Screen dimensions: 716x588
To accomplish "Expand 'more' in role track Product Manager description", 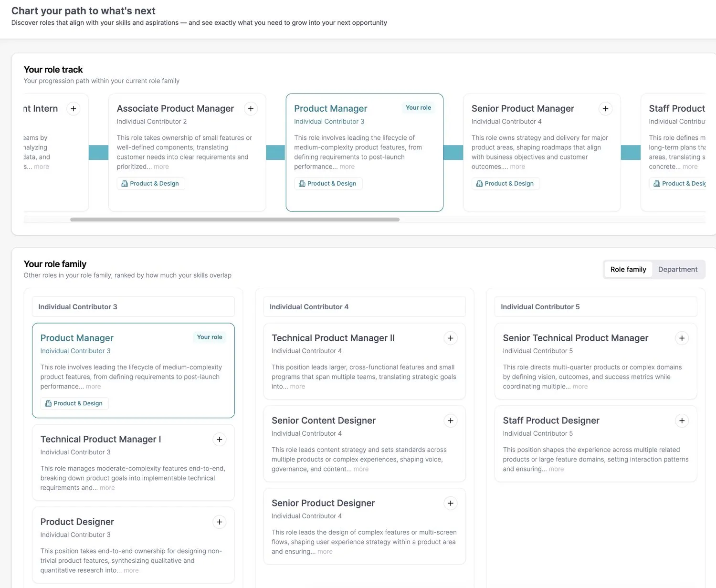I will (x=347, y=167).
